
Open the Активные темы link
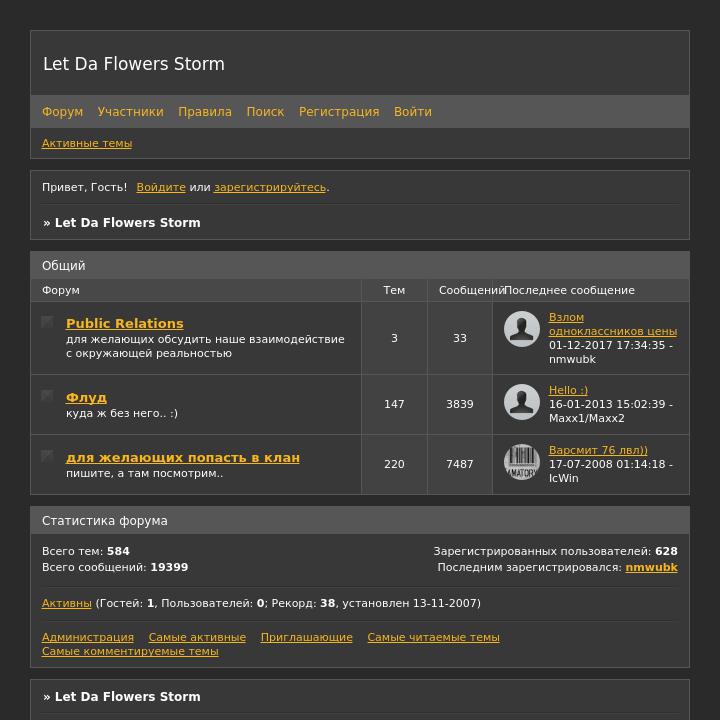(x=87, y=143)
